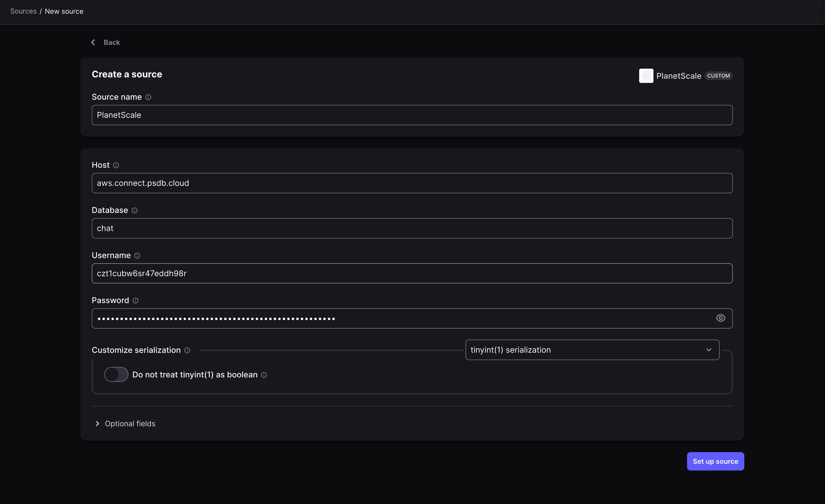The width and height of the screenshot is (825, 504).
Task: Expand the Optional fields section
Action: (125, 424)
